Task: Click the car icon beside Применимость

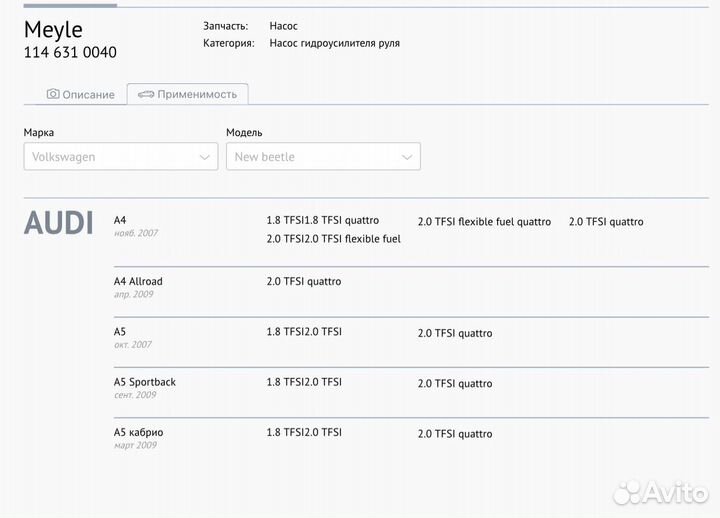Action: [146, 94]
